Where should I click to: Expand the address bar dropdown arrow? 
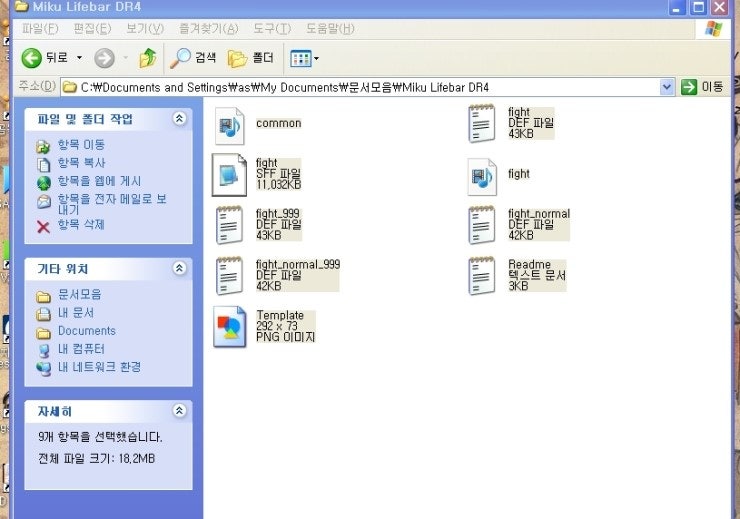[666, 87]
